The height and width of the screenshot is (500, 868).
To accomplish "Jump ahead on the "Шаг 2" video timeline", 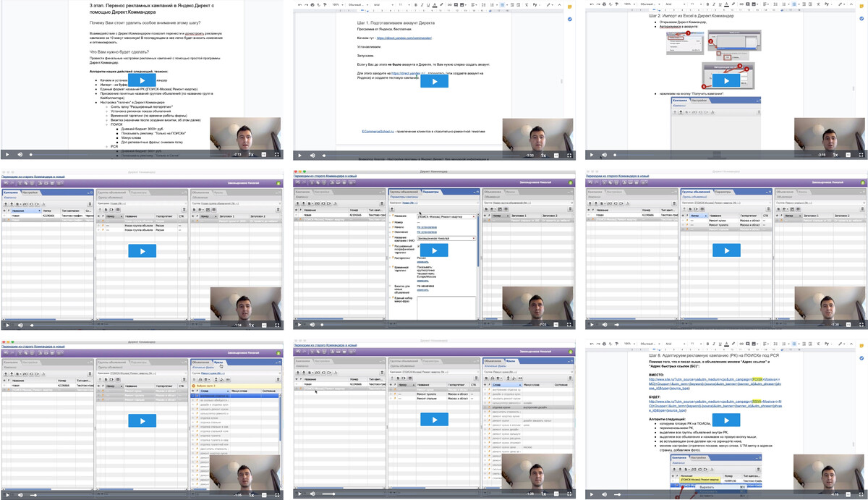I will click(x=714, y=154).
